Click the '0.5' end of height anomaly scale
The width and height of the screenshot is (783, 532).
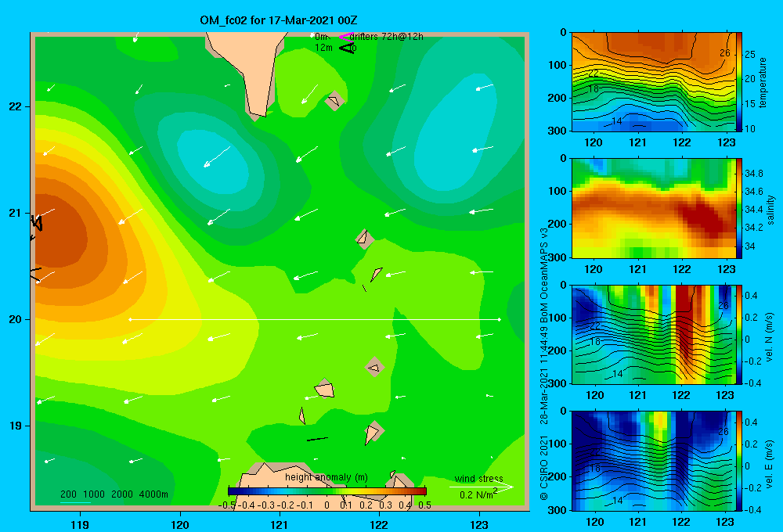coord(424,505)
